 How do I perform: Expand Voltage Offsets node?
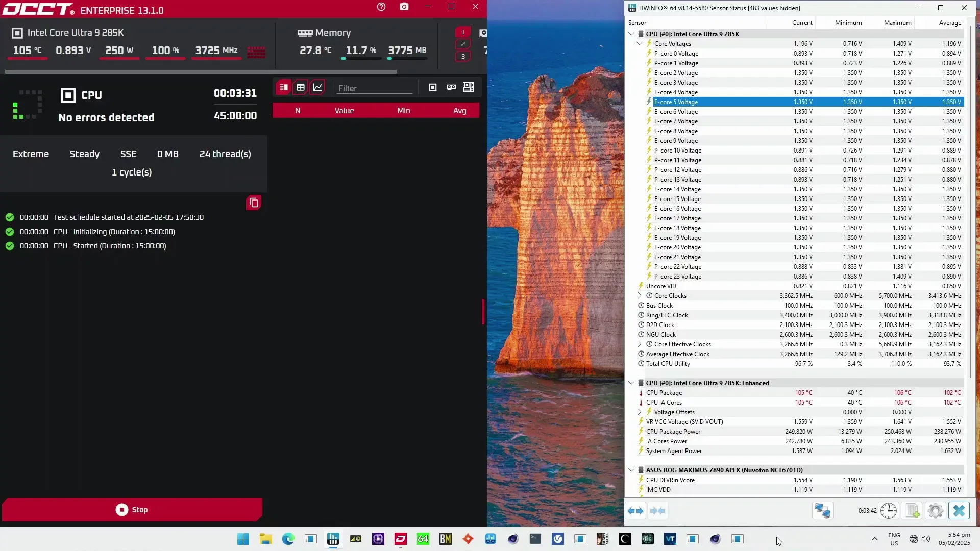point(640,412)
